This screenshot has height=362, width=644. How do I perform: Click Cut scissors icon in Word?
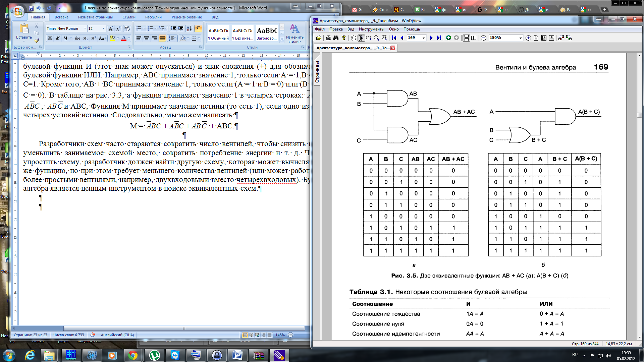(37, 26)
